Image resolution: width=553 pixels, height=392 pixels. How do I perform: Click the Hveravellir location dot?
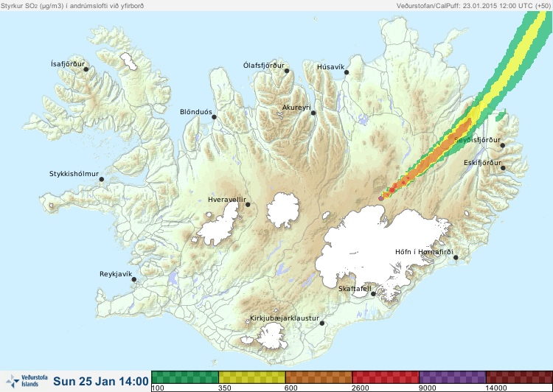click(248, 204)
